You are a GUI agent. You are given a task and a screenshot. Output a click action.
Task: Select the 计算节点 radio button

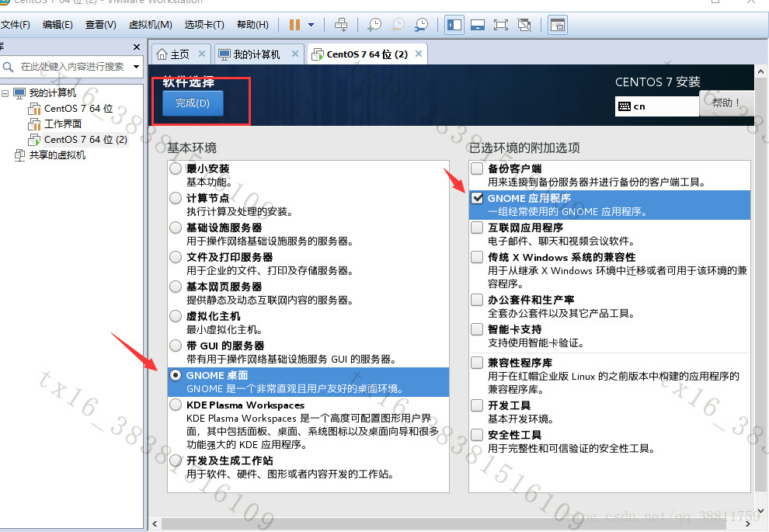point(176,198)
